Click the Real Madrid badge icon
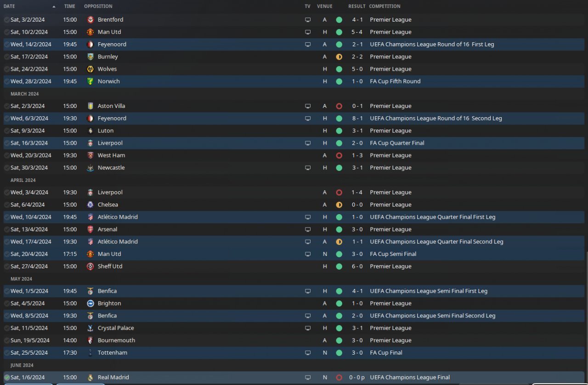 point(90,377)
